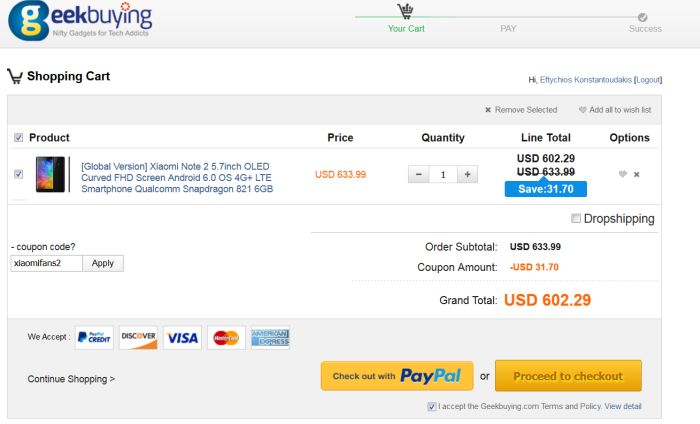Proceed to checkout

[568, 376]
